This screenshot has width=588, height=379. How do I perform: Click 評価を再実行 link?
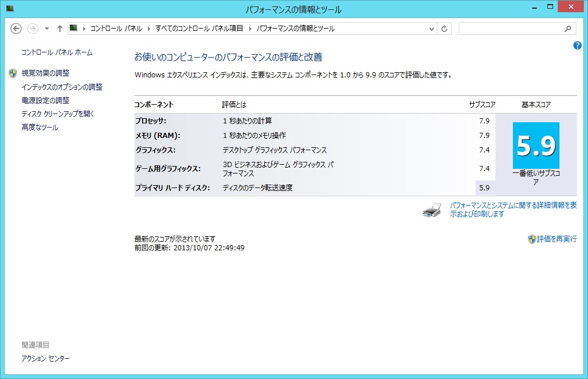[557, 239]
